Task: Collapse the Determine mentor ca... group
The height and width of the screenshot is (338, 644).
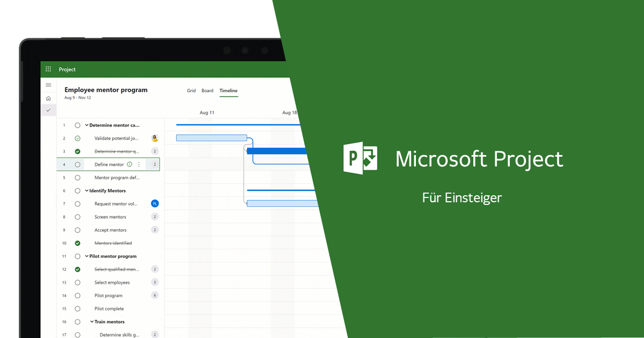Action: coord(86,126)
